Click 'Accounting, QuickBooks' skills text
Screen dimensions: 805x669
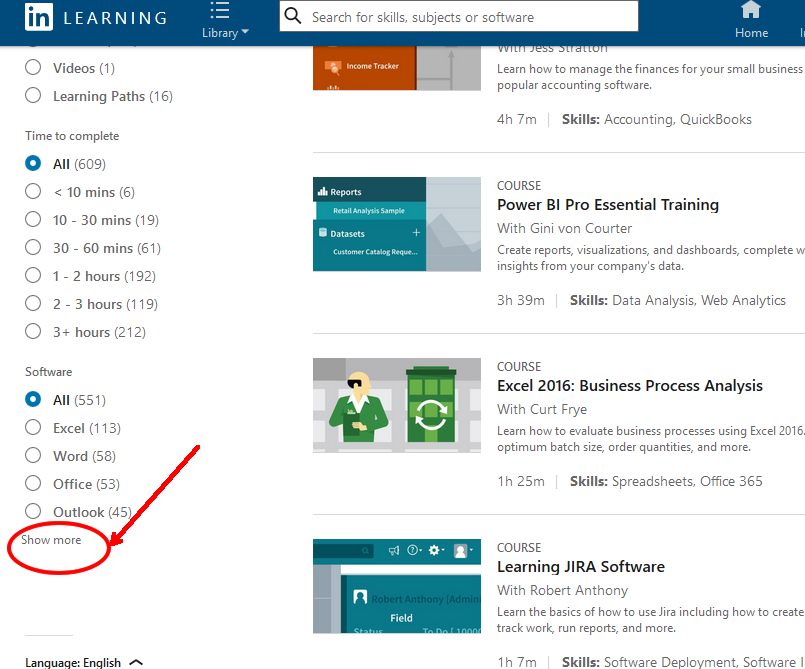point(677,119)
